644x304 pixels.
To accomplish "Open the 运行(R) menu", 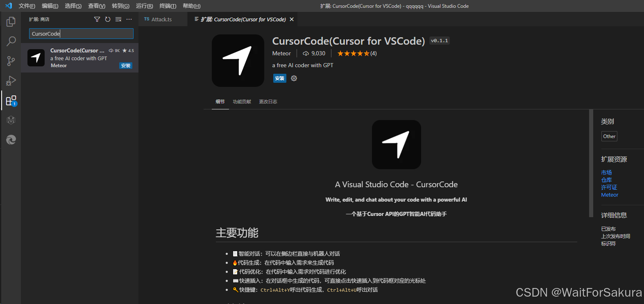I will (144, 6).
